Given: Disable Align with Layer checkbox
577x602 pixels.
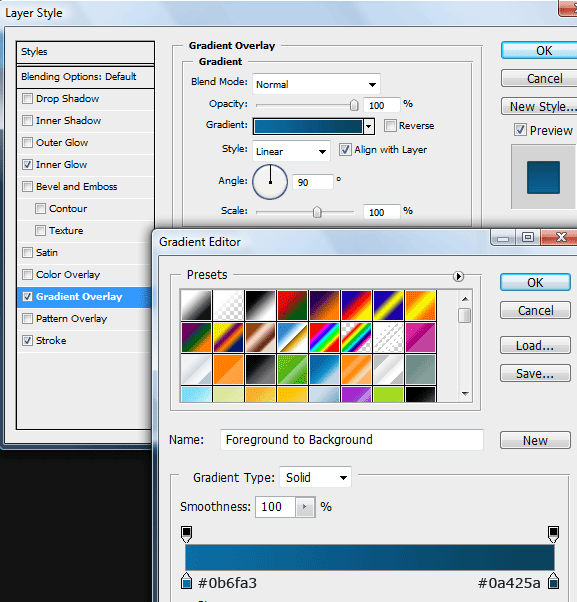Looking at the screenshot, I should [345, 149].
